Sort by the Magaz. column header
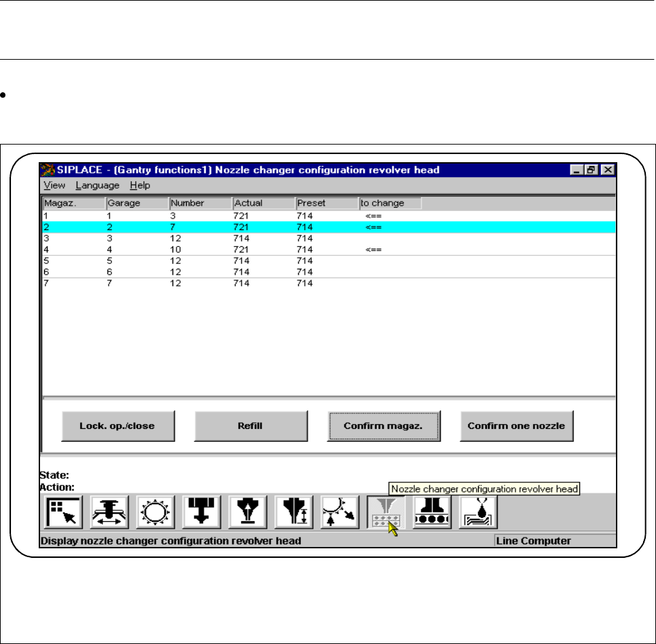 pos(74,203)
